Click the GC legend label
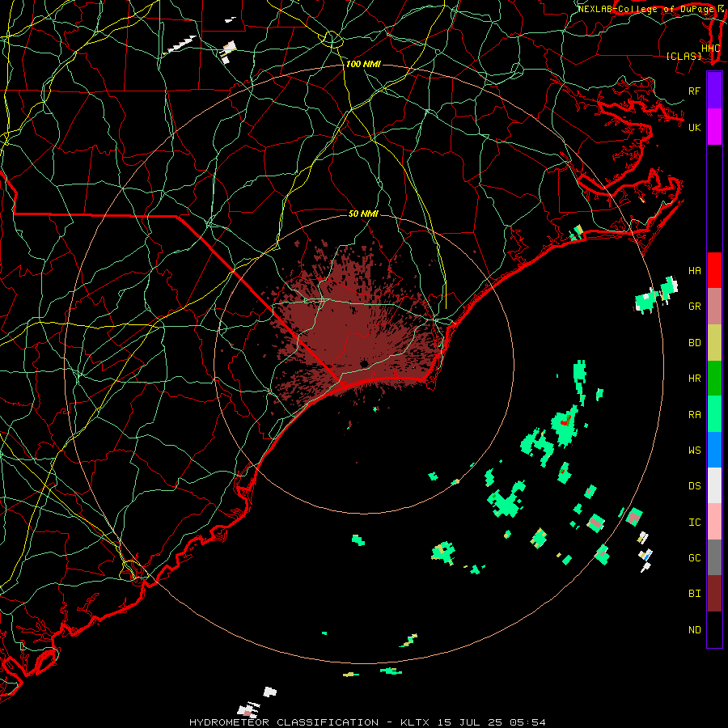Viewport: 728px width, 728px height. (x=694, y=558)
